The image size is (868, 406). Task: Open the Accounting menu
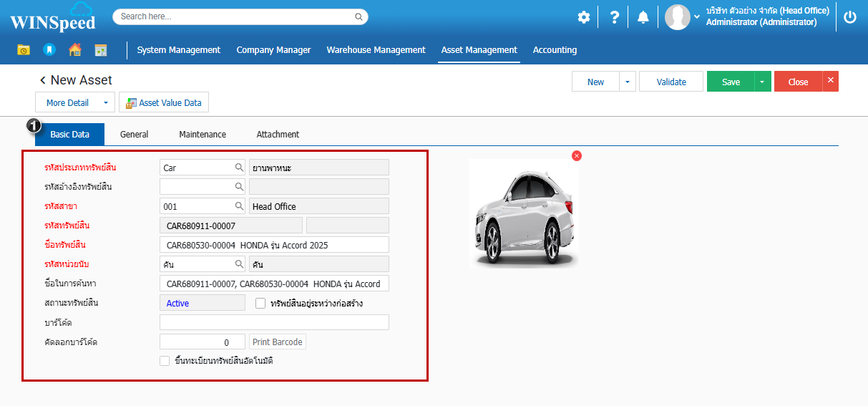(x=555, y=50)
